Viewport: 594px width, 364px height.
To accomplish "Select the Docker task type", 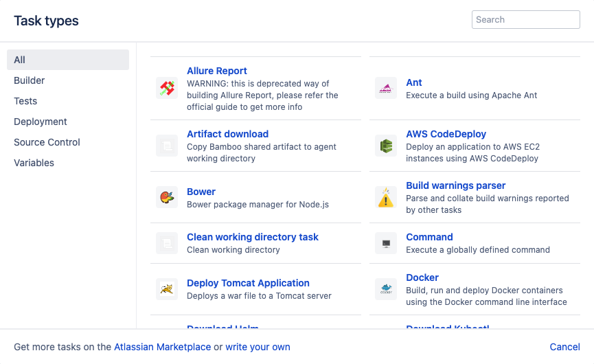I will 422,277.
